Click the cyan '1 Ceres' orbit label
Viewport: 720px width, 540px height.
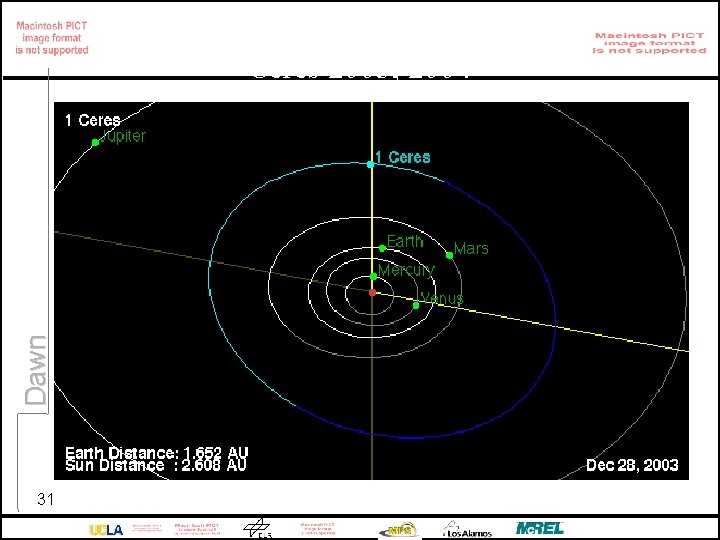pos(403,157)
